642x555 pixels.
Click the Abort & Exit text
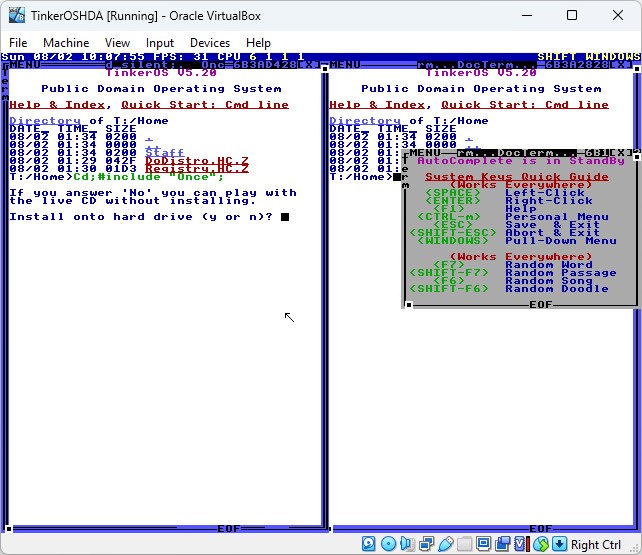point(553,233)
